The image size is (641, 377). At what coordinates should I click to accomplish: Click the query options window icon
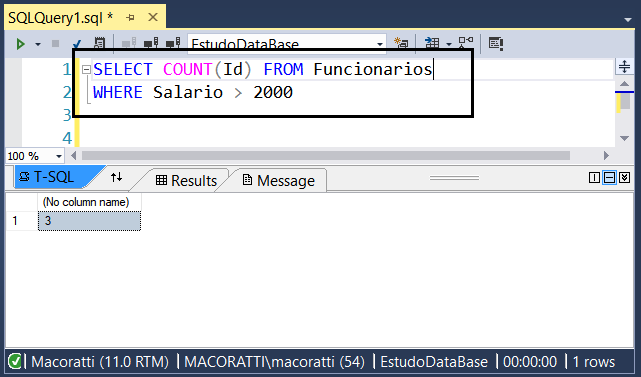(x=495, y=43)
